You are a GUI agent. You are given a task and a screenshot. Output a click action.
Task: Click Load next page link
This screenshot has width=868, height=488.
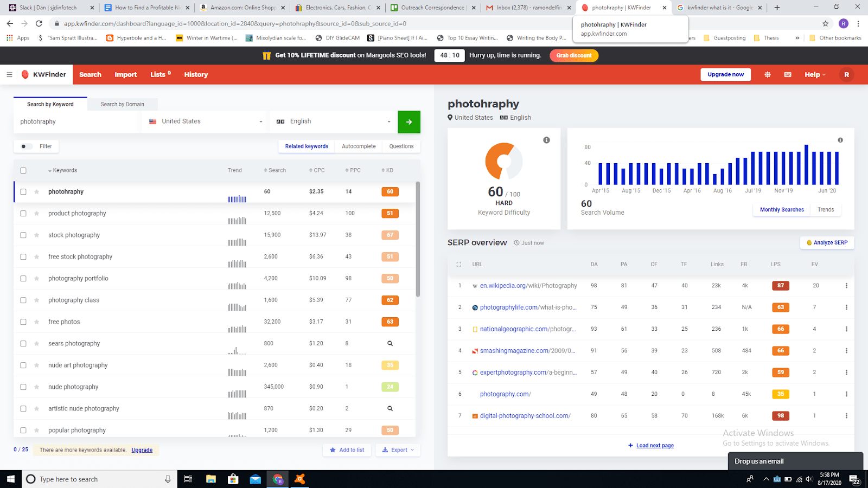tap(655, 446)
